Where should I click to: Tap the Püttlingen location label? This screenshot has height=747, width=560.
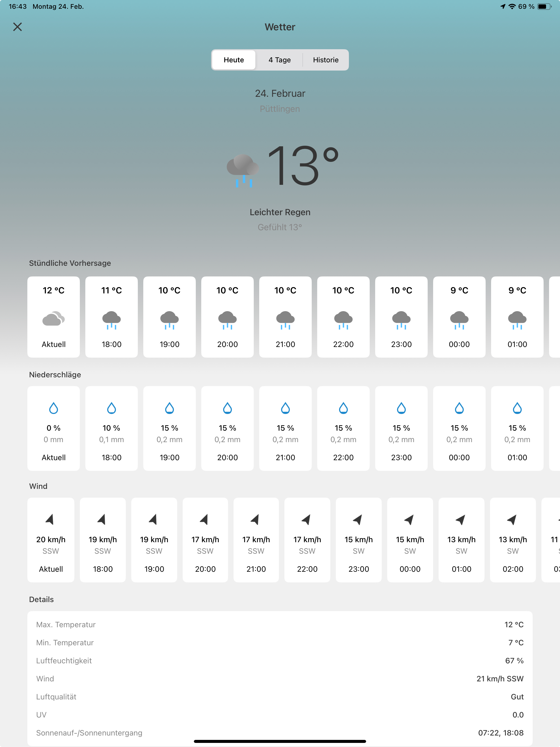(x=280, y=109)
